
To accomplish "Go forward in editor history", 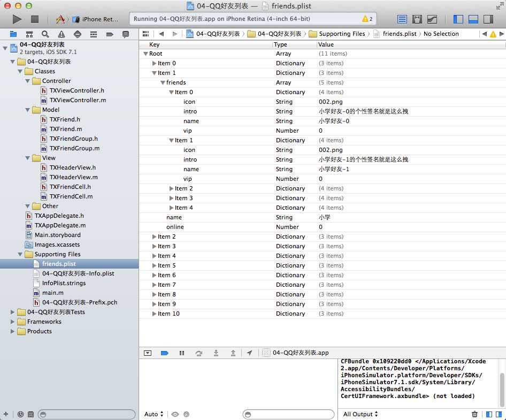I will pos(174,34).
